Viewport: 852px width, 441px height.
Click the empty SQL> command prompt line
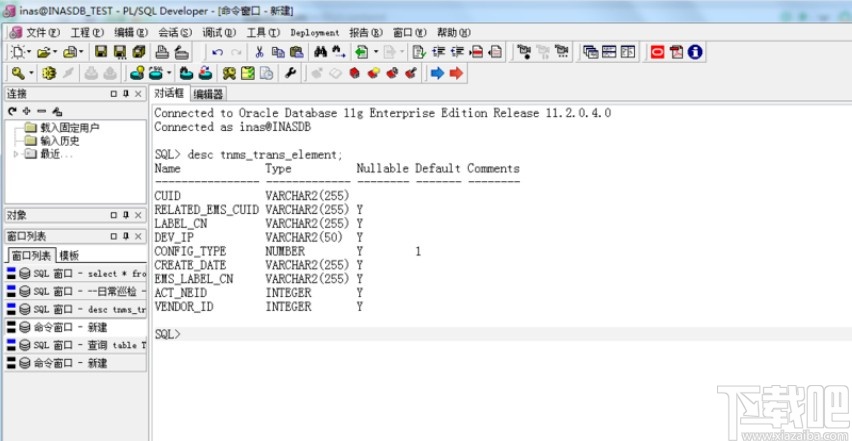click(x=502, y=334)
